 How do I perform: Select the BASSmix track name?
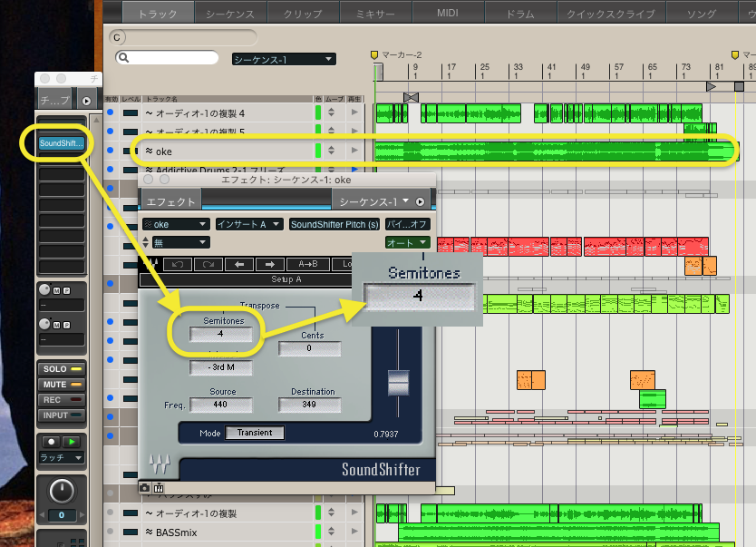(177, 532)
